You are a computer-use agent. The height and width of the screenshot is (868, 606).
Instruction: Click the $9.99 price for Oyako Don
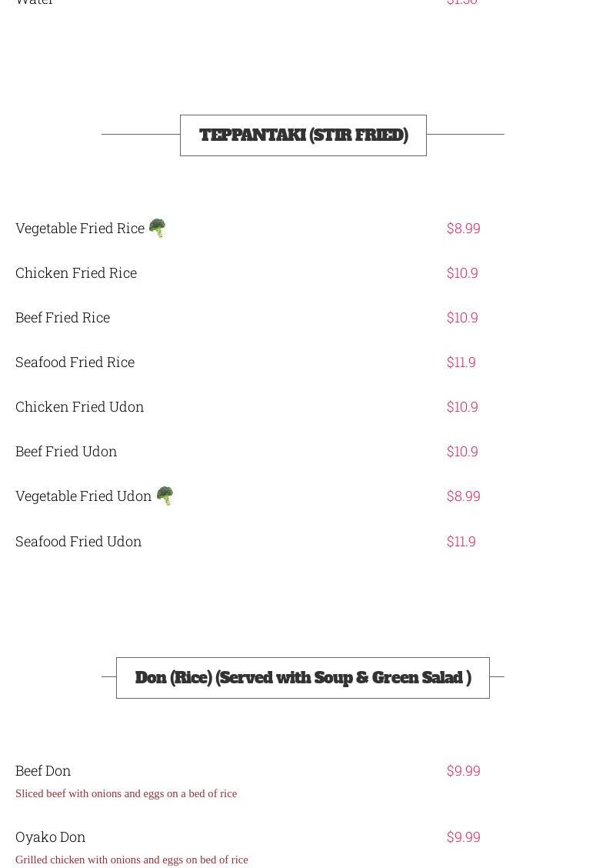click(463, 837)
